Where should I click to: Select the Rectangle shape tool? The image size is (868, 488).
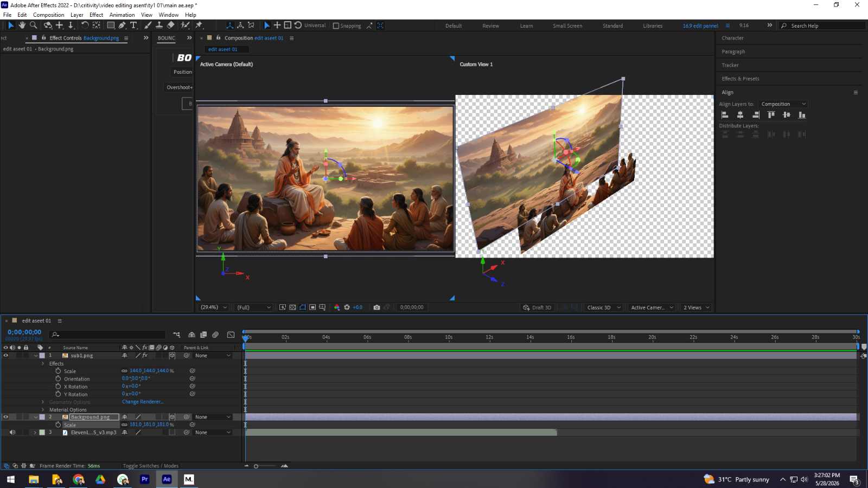(x=111, y=25)
